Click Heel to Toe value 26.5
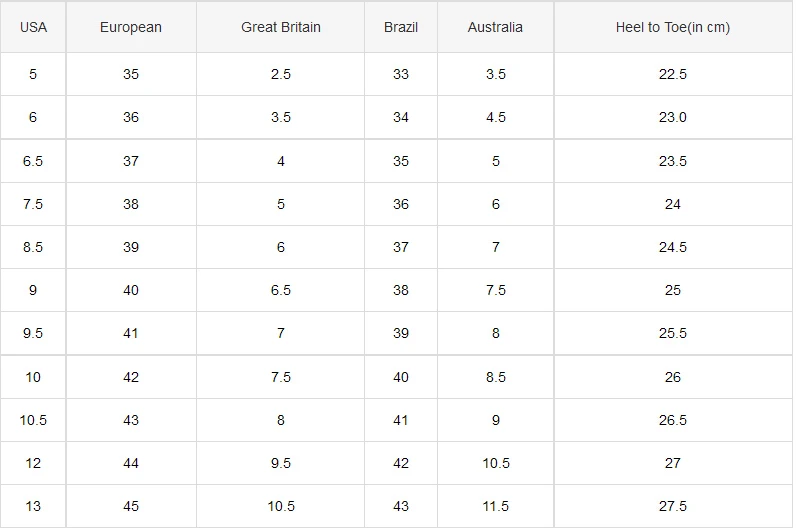797x532 pixels. coord(673,420)
